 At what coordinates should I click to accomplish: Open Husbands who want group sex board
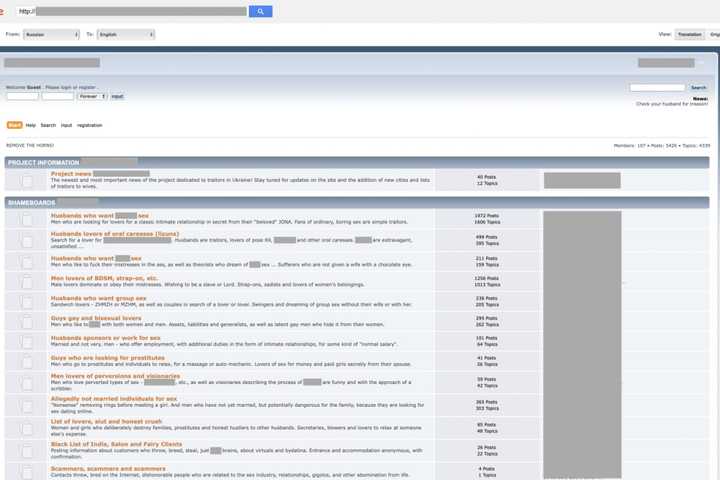(x=98, y=298)
